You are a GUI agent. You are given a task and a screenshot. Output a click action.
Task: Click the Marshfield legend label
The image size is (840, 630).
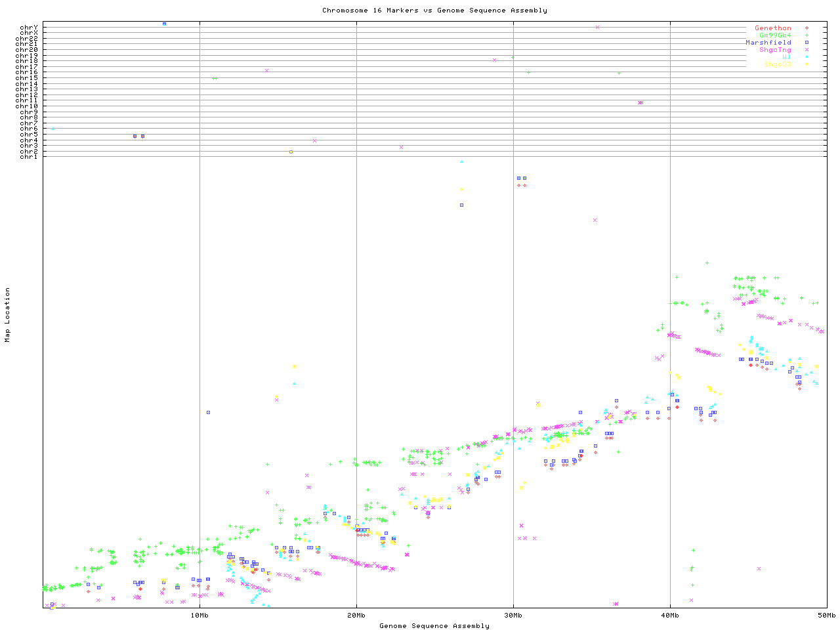(x=768, y=43)
